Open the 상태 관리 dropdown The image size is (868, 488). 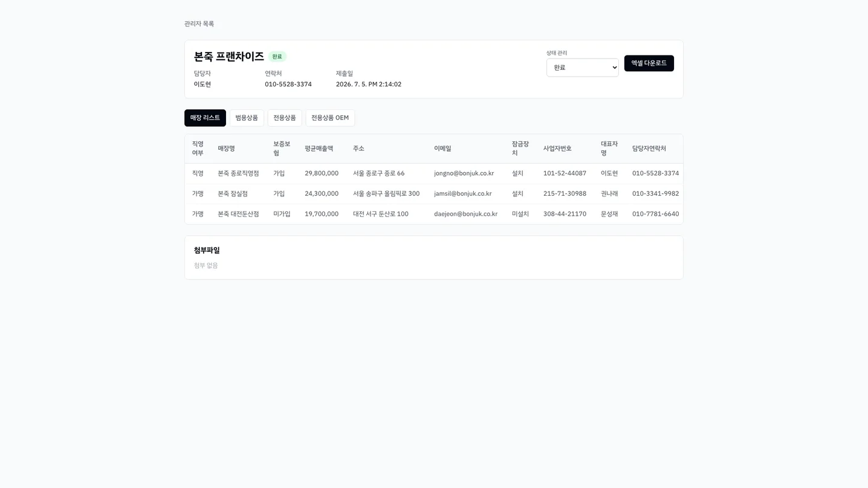point(583,68)
